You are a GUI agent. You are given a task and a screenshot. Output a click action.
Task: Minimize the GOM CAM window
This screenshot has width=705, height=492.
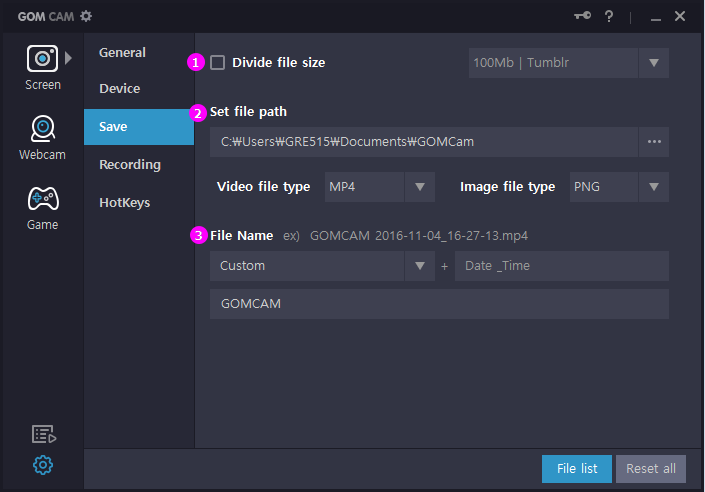[656, 18]
